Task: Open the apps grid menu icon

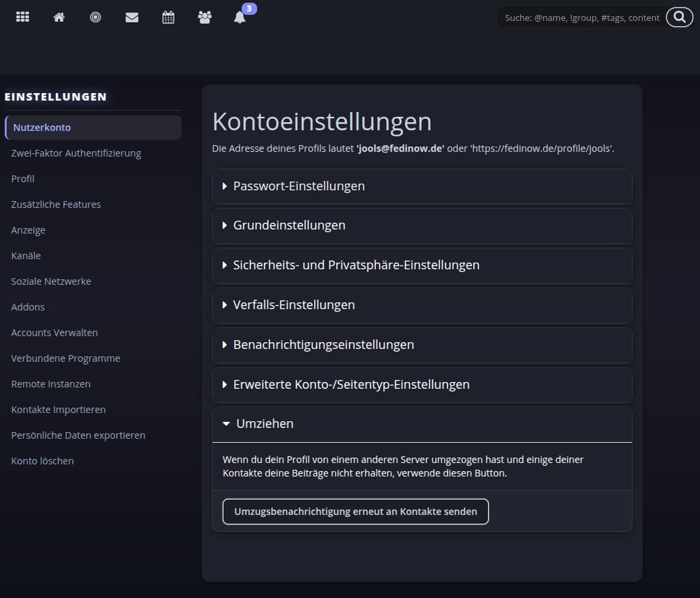Action: coord(22,18)
